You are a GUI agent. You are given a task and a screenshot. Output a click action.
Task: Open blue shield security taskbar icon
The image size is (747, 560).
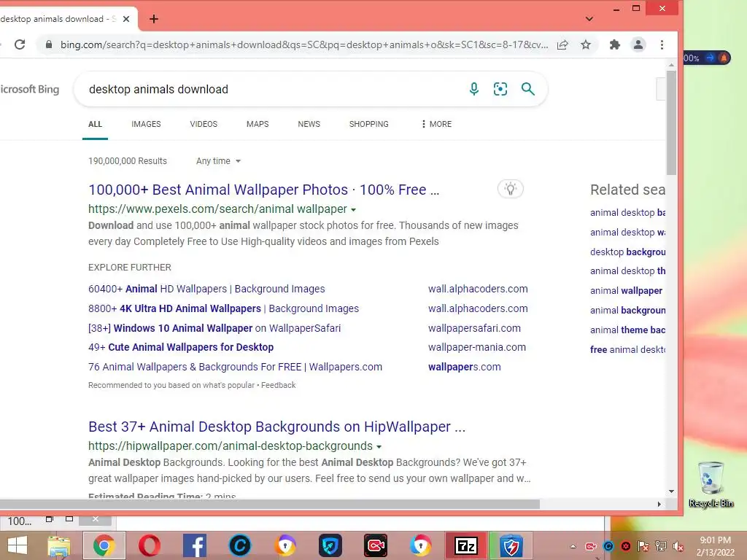(x=511, y=545)
